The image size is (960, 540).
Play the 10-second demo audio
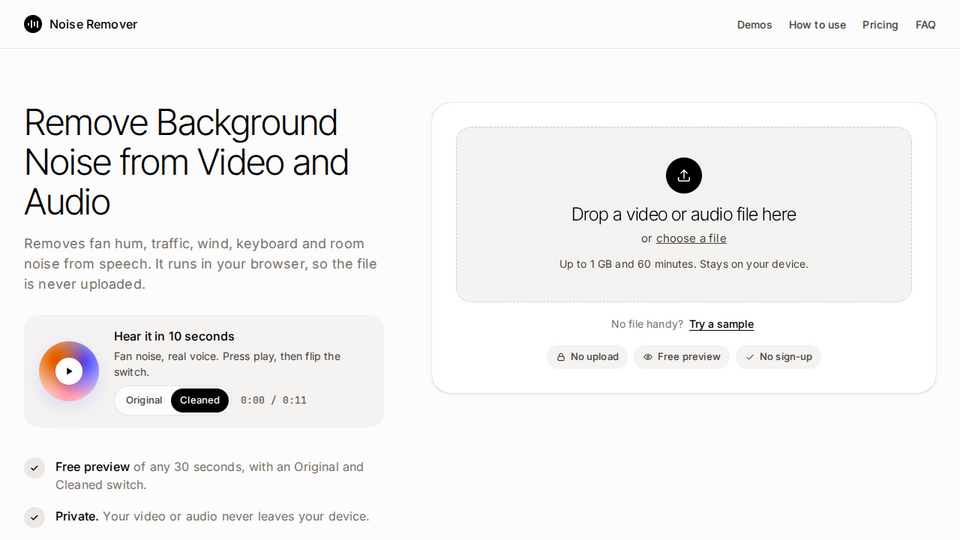point(69,371)
